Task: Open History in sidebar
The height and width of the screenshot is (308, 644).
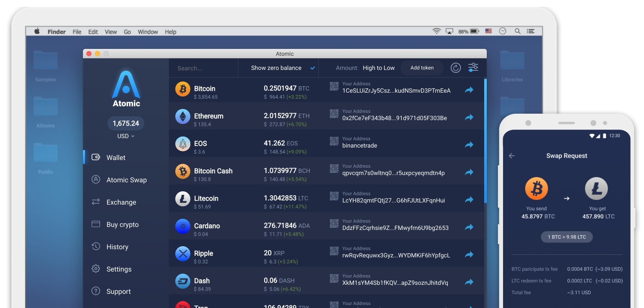Action: tap(117, 247)
